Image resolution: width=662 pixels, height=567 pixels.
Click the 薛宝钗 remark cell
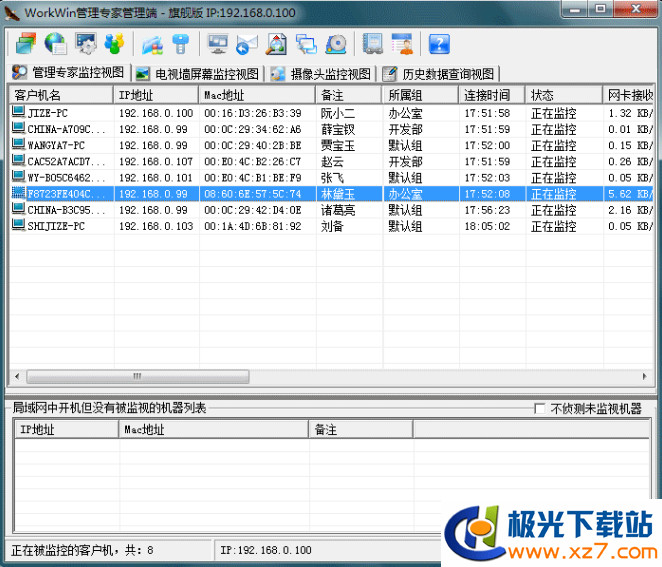(x=338, y=129)
